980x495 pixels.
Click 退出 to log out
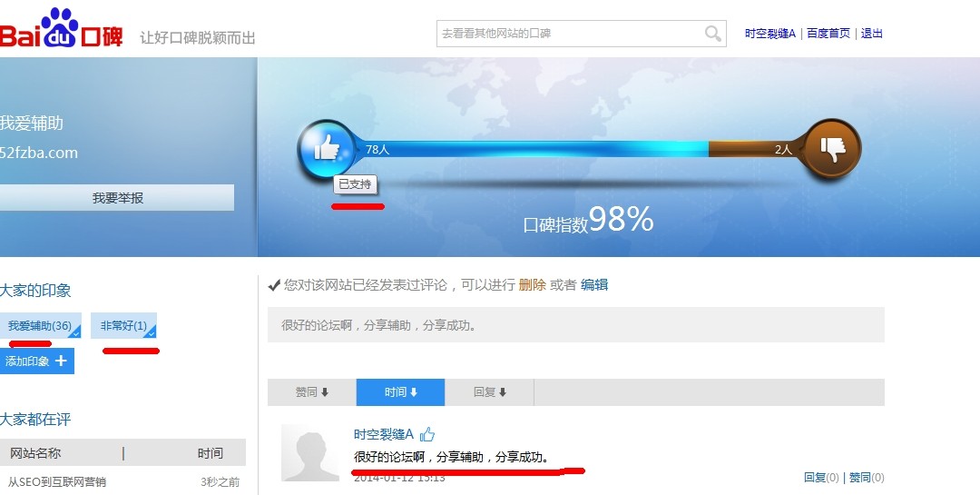pyautogui.click(x=871, y=34)
